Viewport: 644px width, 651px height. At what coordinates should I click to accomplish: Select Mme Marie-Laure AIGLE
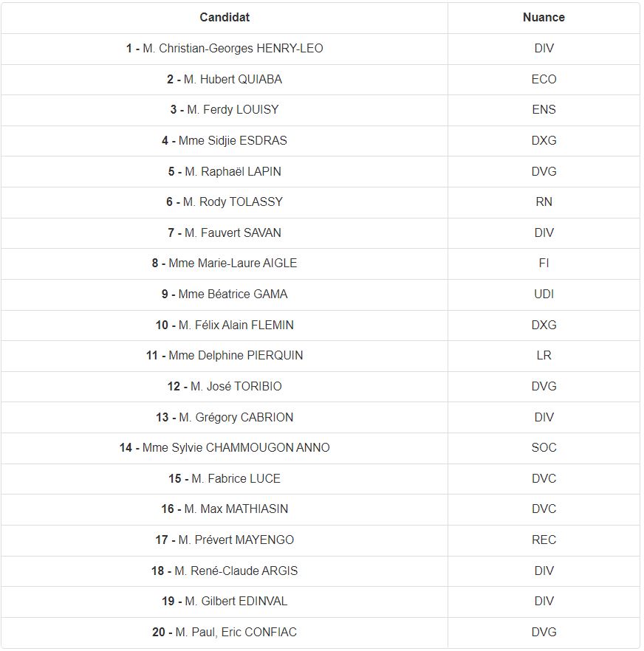click(x=225, y=263)
